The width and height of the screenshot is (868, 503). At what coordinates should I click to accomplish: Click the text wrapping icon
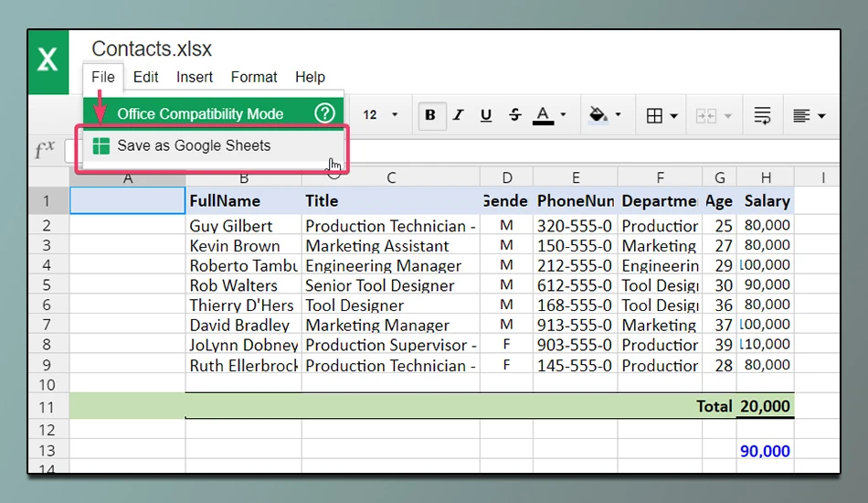point(762,116)
